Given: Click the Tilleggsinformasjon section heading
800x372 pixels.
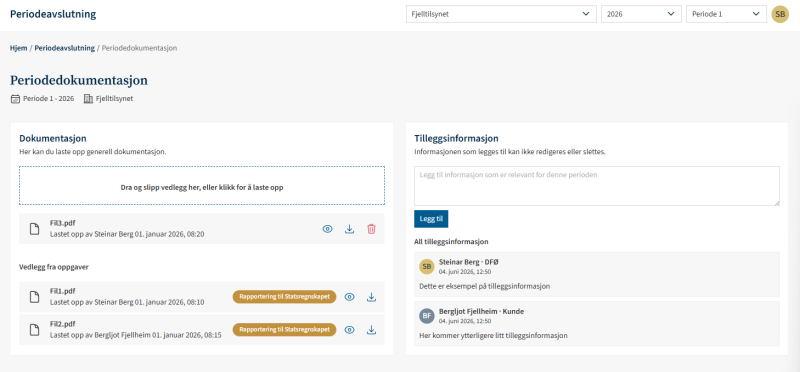Looking at the screenshot, I should [456, 138].
